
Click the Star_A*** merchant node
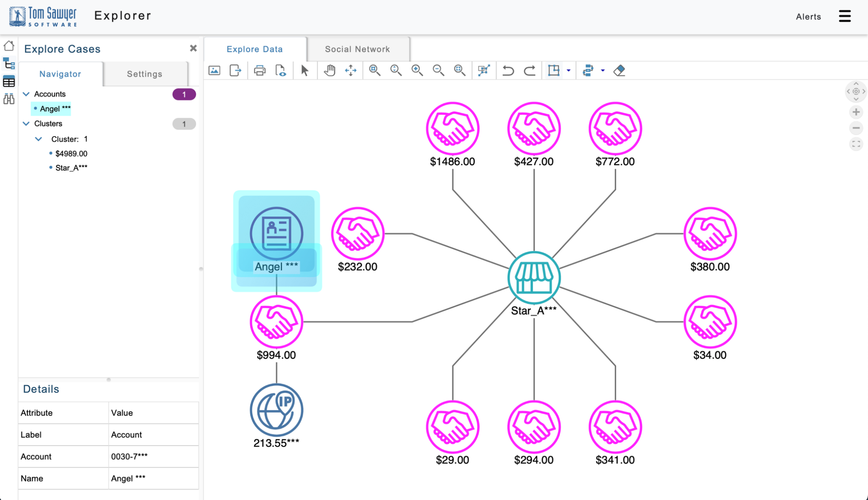tap(533, 278)
